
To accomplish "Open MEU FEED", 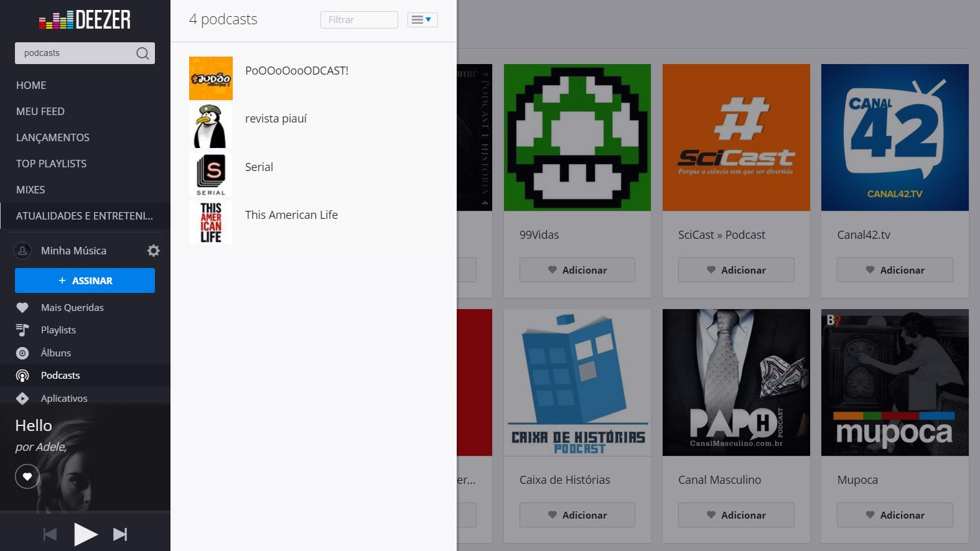I will (40, 111).
